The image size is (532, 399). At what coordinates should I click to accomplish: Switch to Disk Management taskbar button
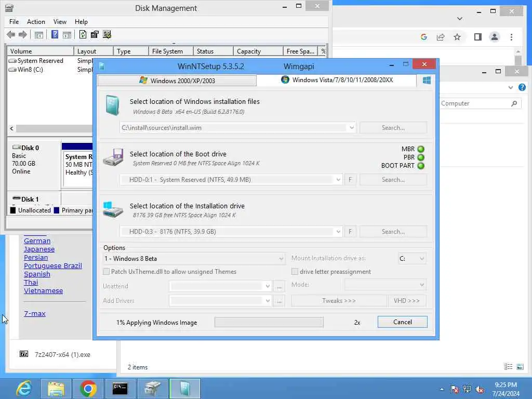(x=152, y=389)
